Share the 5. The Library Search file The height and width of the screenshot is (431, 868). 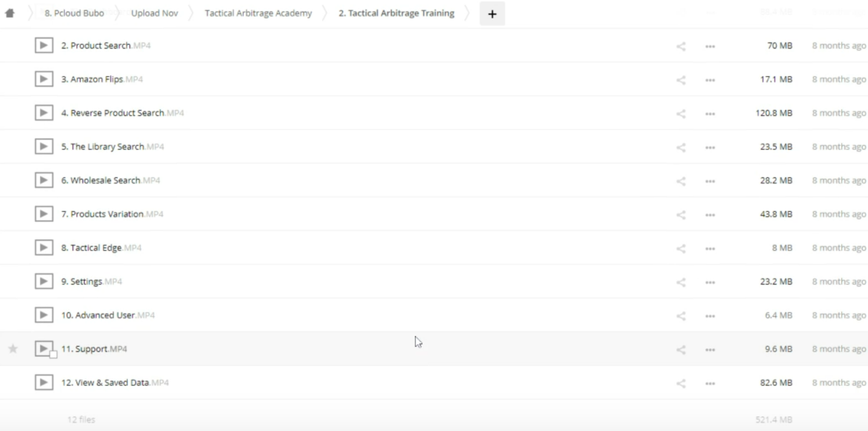click(x=681, y=147)
